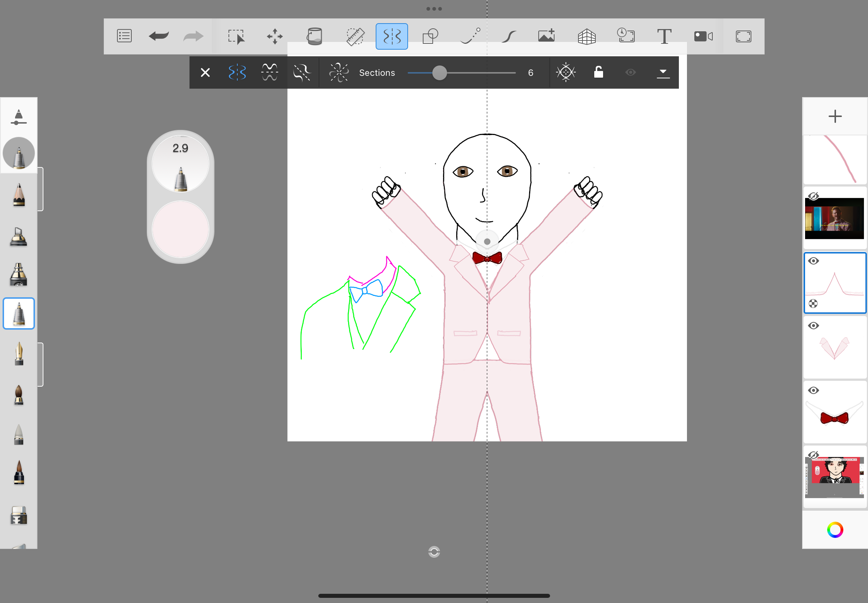868x603 pixels.
Task: Select the Text tool
Action: [664, 37]
